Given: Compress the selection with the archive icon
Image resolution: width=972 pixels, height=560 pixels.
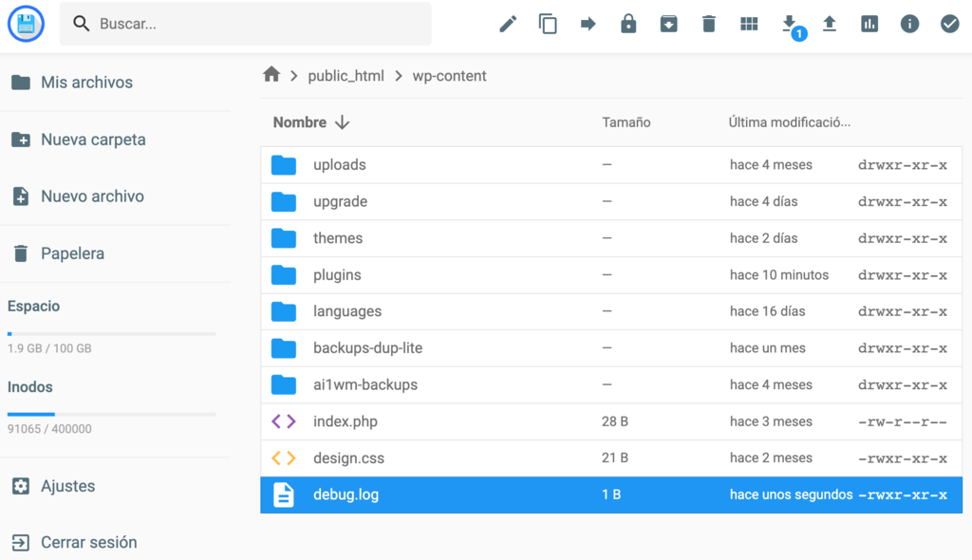Looking at the screenshot, I should [668, 23].
